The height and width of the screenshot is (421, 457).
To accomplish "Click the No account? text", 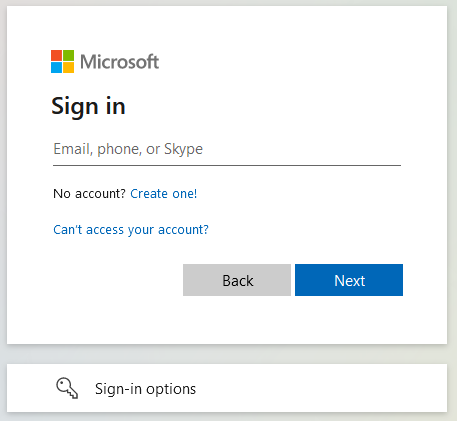I will [89, 194].
